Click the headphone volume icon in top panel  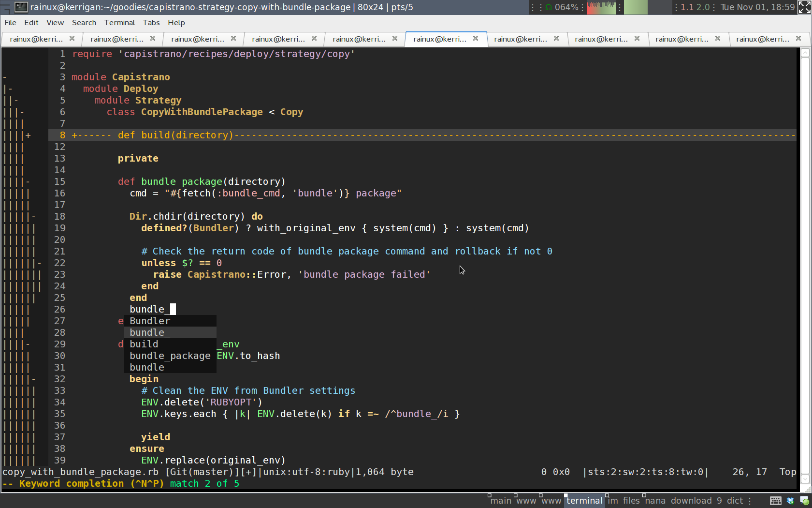click(x=548, y=7)
